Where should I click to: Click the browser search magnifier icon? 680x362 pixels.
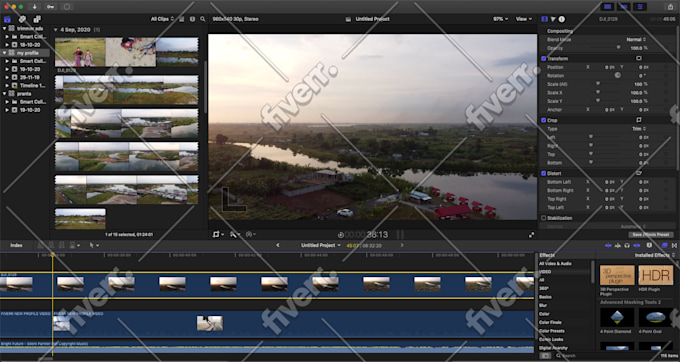[x=203, y=19]
